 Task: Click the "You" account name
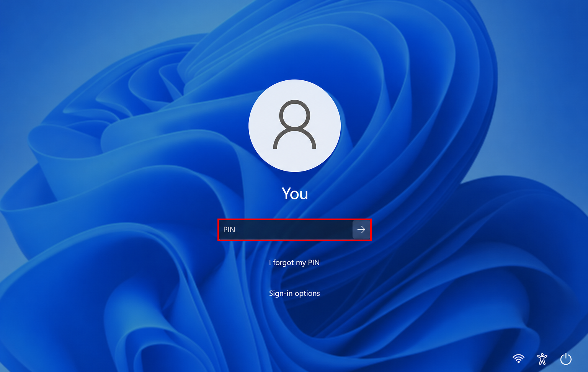(295, 194)
